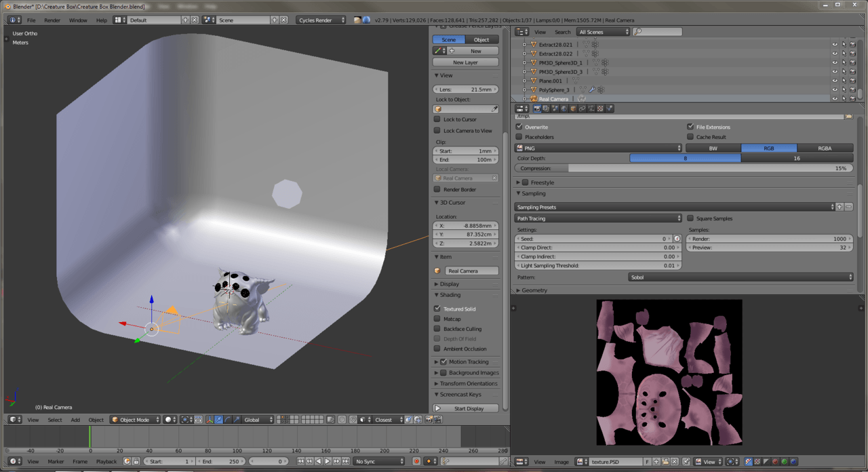
Task: Click the wrench modifier icon on PolySphere_3 row
Action: pos(592,90)
